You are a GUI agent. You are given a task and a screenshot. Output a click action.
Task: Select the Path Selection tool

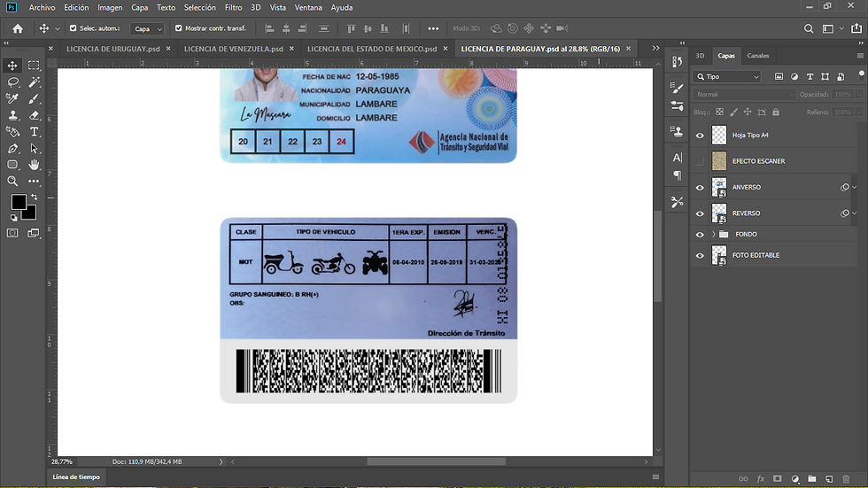[x=34, y=149]
